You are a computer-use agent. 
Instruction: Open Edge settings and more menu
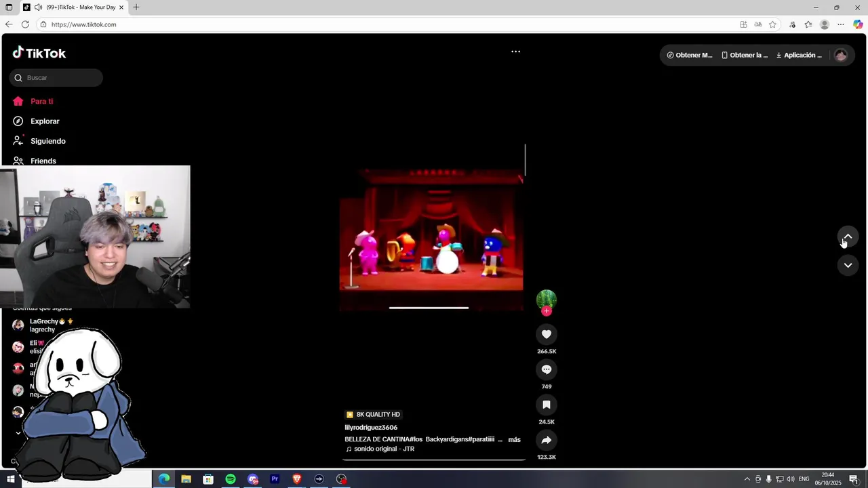click(x=841, y=24)
